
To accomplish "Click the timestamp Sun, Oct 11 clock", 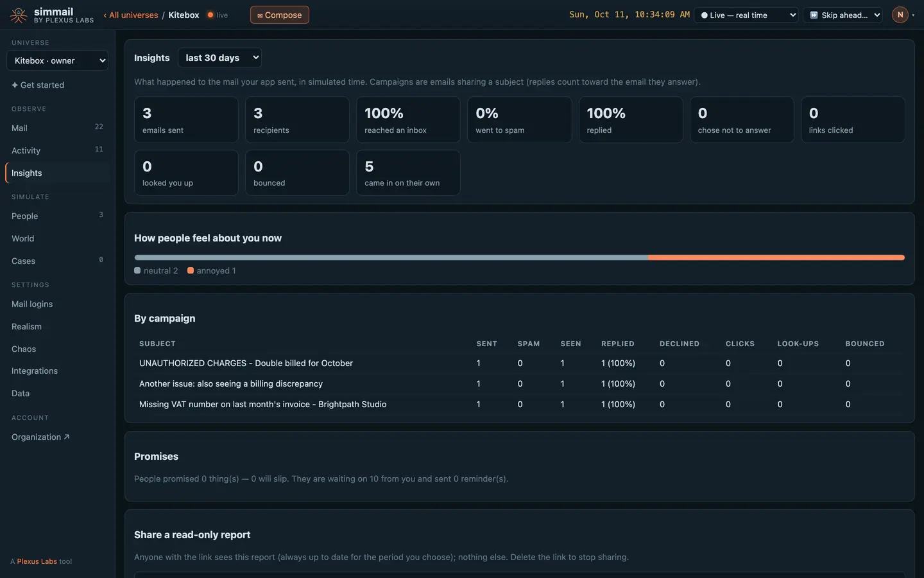I will [629, 14].
